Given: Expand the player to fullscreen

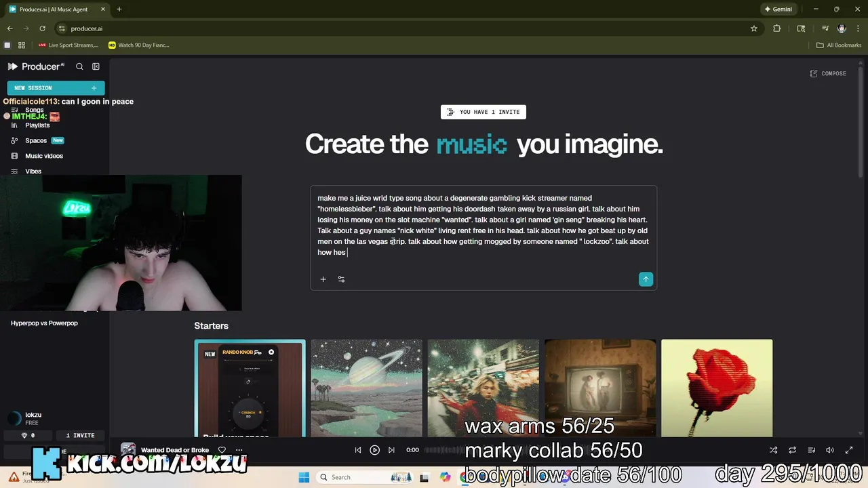Looking at the screenshot, I should pyautogui.click(x=848, y=450).
